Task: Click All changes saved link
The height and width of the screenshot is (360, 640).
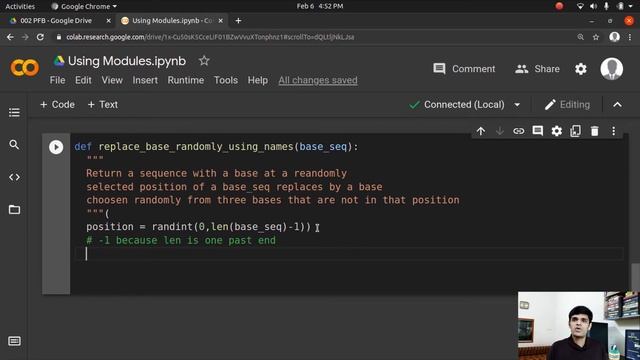Action: pos(318,80)
